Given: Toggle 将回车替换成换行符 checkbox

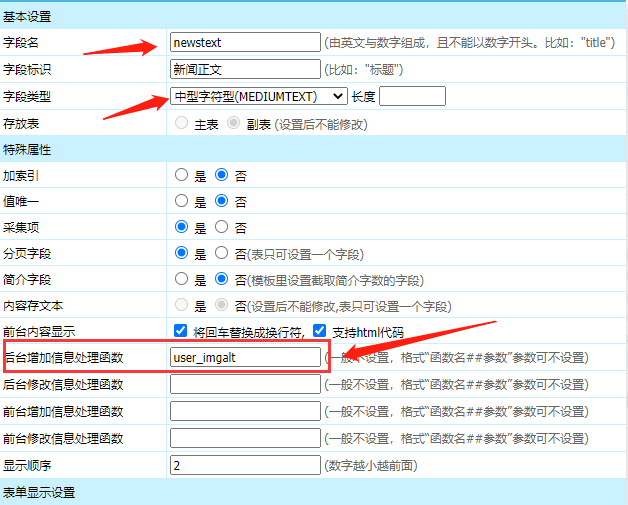Looking at the screenshot, I should (181, 331).
